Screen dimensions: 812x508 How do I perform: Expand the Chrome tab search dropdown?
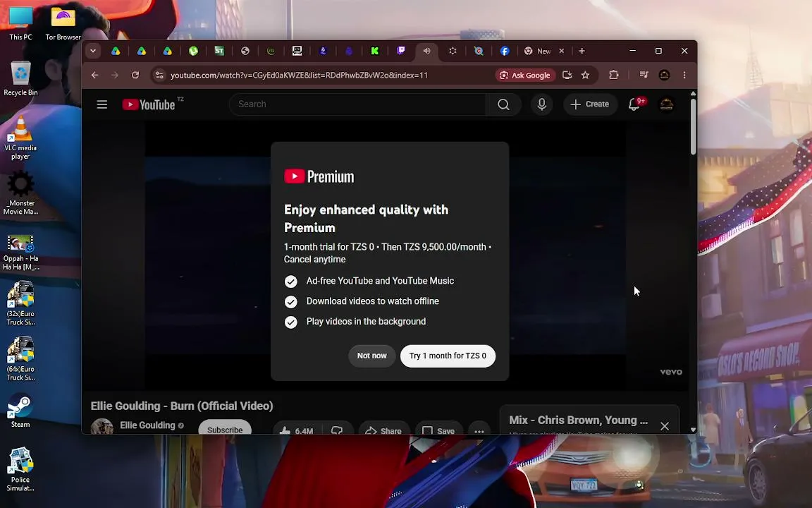coord(93,51)
